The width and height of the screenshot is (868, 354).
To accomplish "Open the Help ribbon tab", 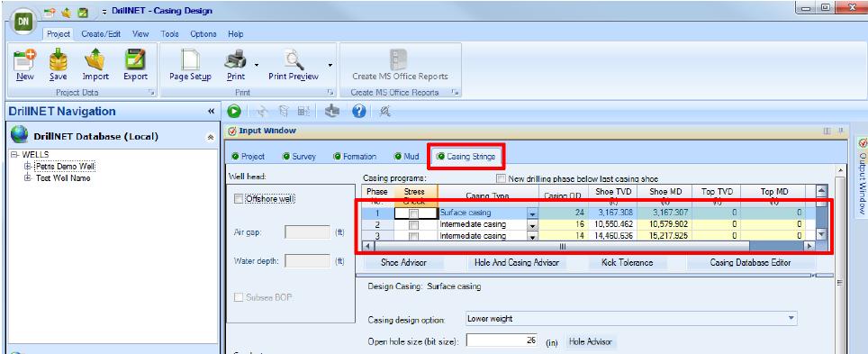I will coord(235,34).
